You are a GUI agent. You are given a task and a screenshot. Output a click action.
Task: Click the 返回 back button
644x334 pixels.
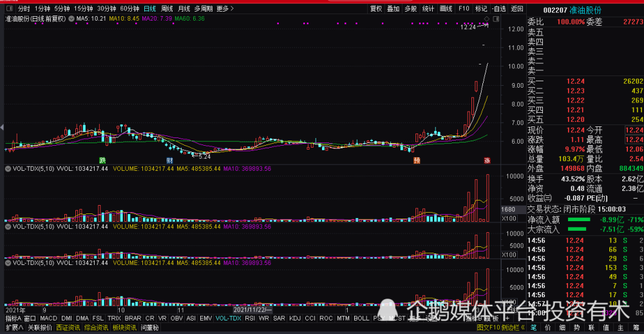(x=517, y=8)
